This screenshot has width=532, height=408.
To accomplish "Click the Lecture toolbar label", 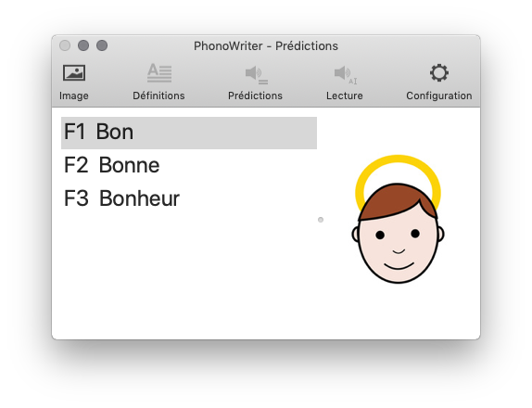I will coord(345,96).
